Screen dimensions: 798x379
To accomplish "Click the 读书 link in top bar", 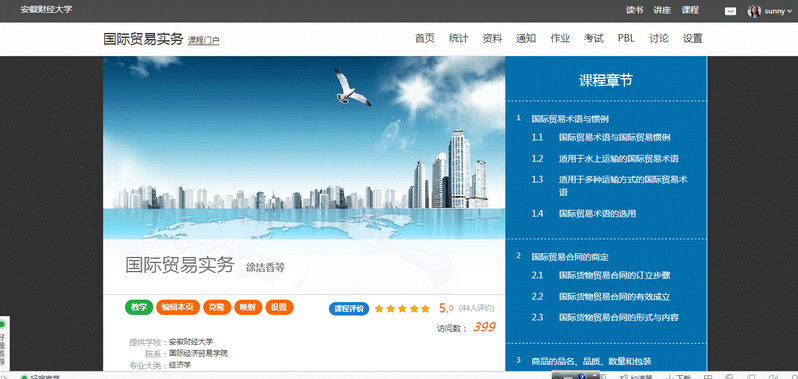I will [x=634, y=10].
